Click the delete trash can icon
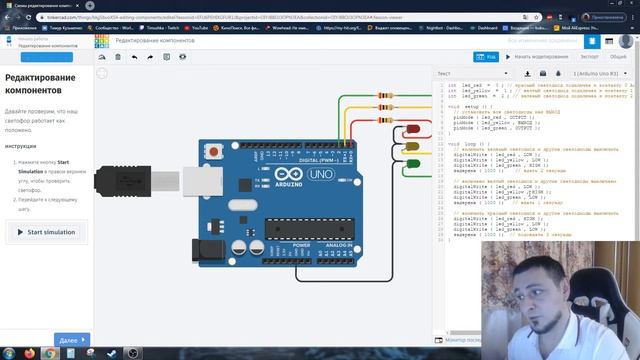This screenshot has width=640, height=360. tap(118, 57)
